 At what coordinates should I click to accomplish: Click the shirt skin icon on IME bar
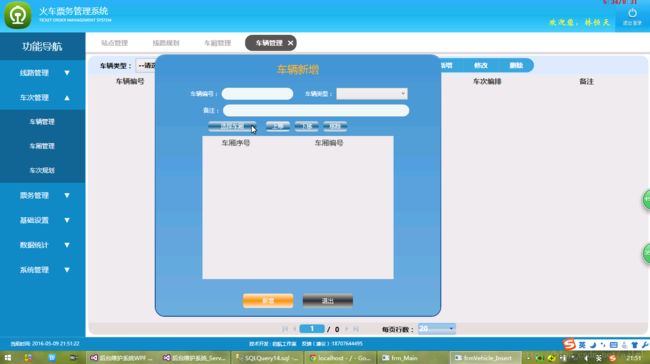(x=634, y=345)
